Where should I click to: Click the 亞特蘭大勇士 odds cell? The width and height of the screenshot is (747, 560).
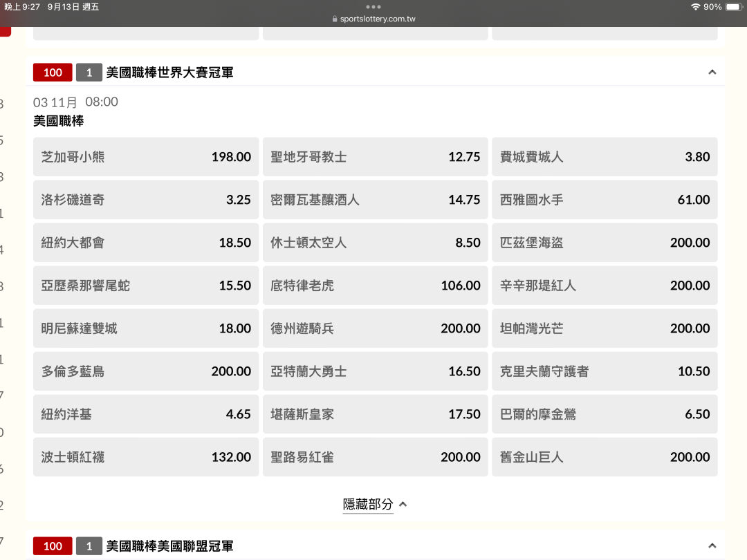(376, 371)
